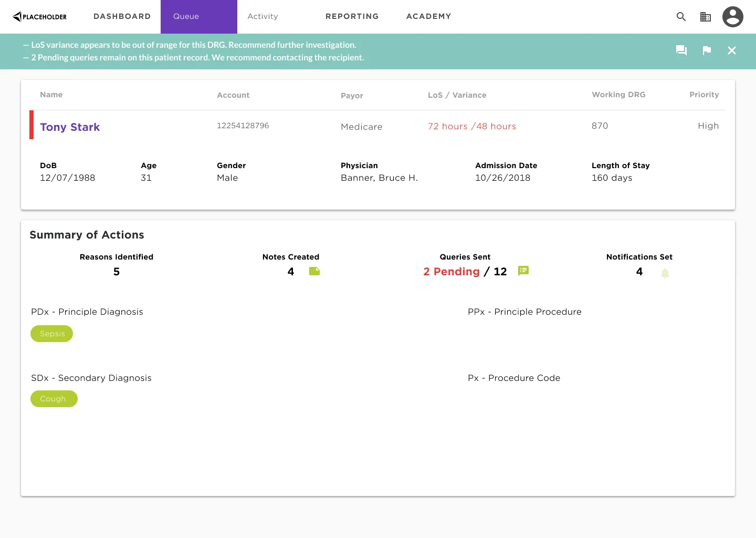Screen dimensions: 756x538
Task: Open patient Tony Stark link
Action: pyautogui.click(x=70, y=127)
